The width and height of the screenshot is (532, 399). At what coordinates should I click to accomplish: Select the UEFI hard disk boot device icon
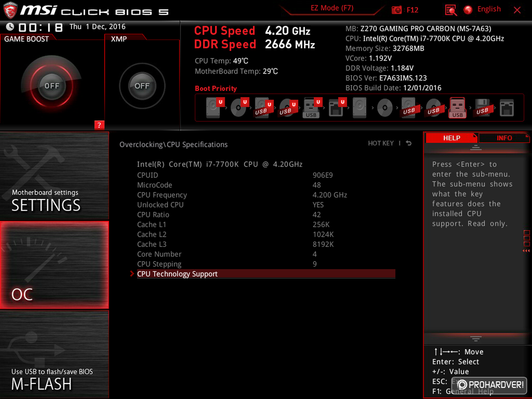point(215,108)
